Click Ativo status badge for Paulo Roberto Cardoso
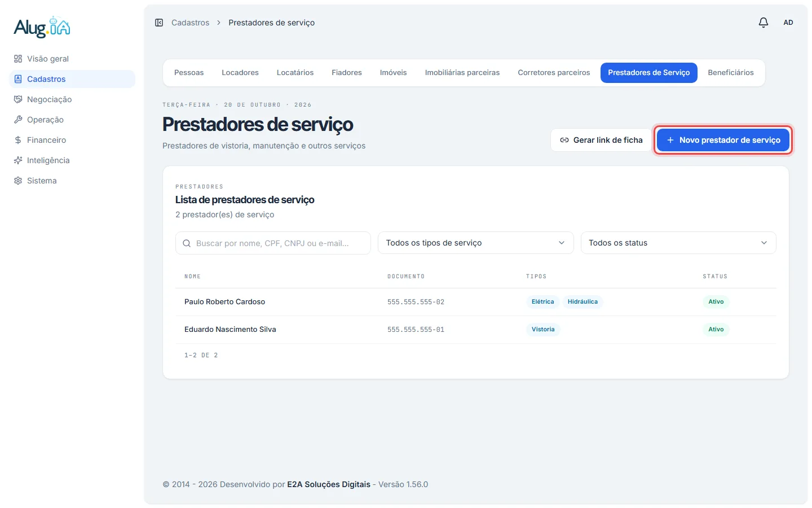This screenshot has width=812, height=508. (x=716, y=302)
